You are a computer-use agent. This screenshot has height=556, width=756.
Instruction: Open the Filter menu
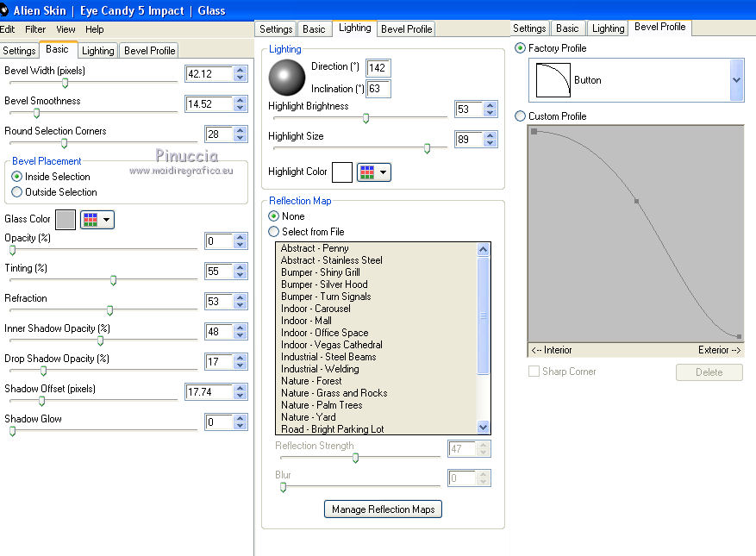[35, 29]
